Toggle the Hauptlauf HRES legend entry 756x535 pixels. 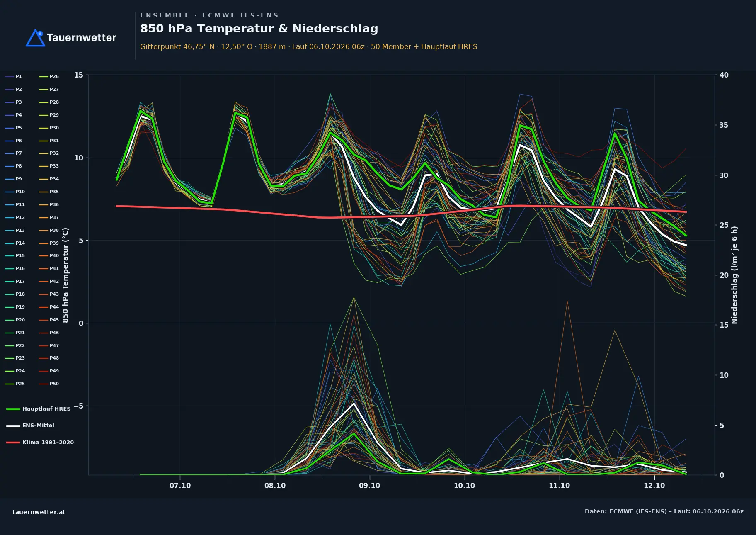39,409
